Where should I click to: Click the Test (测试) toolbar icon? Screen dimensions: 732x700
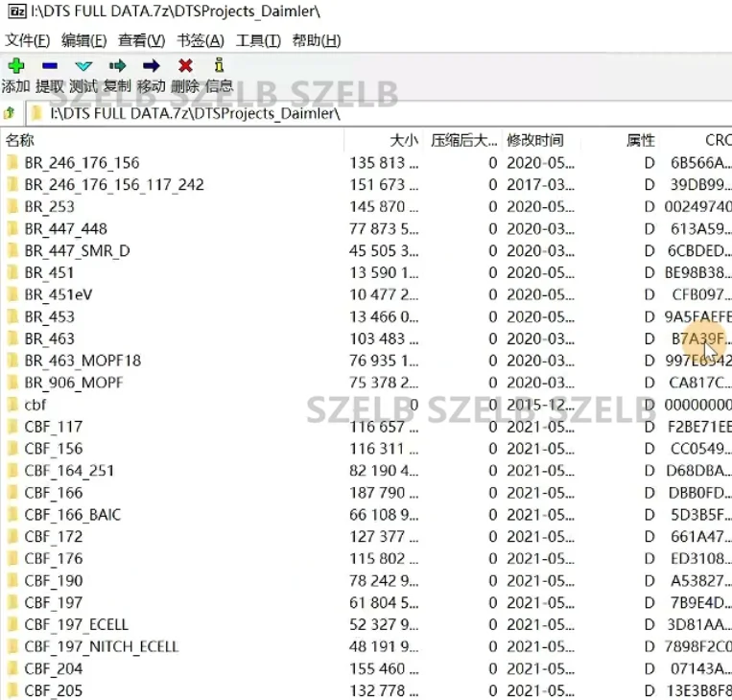point(83,66)
